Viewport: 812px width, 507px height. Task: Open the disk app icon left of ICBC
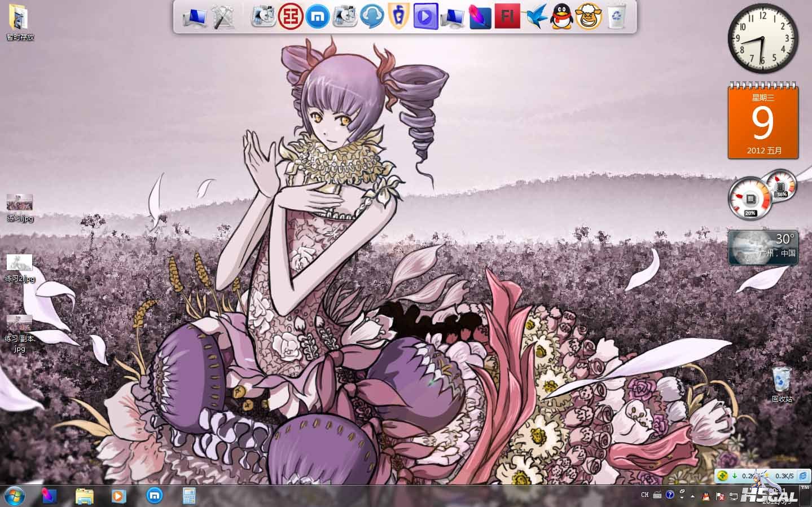[263, 16]
